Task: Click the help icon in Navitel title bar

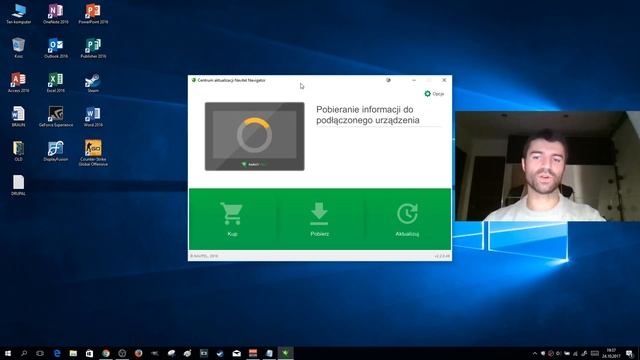Action: click(x=388, y=80)
